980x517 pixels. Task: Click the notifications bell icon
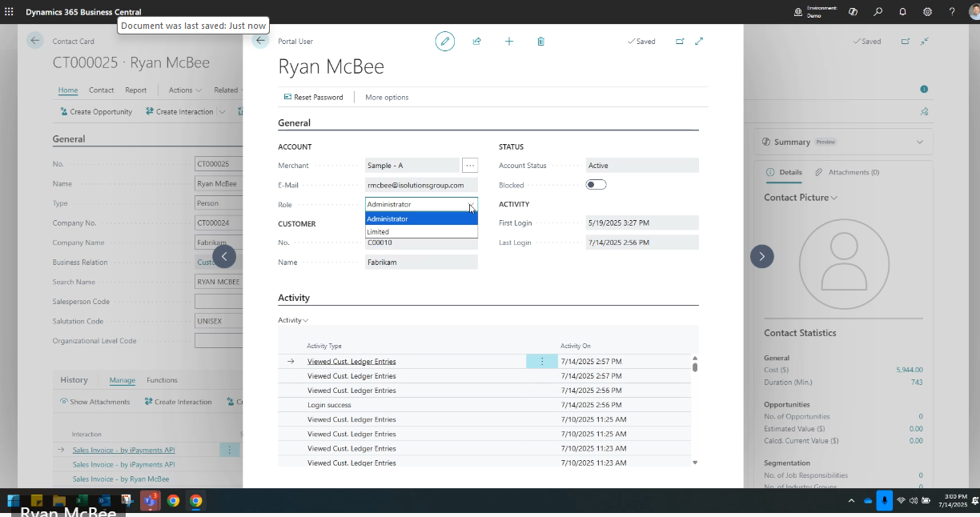pyautogui.click(x=902, y=12)
